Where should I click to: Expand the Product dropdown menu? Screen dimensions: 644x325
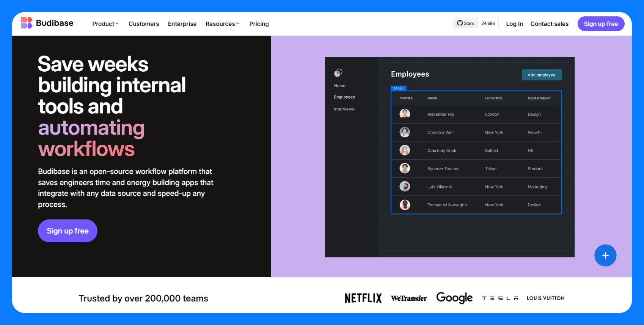click(x=105, y=24)
